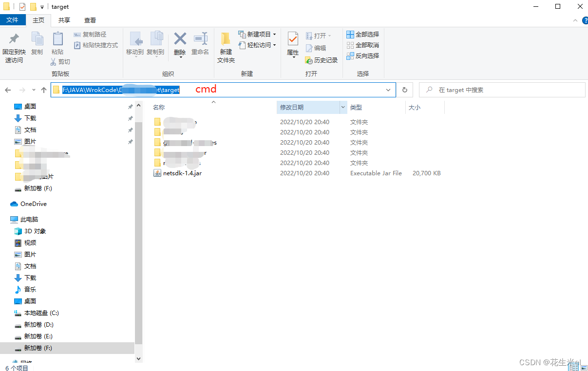588x371 pixels.
Task: Select 桌面 in Quick Access
Action: 30,107
